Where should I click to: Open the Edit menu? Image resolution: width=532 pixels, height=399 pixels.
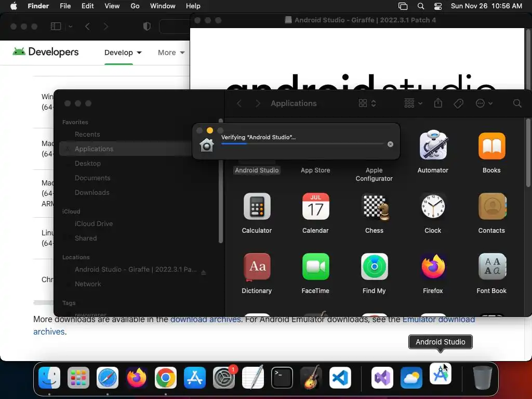87,6
